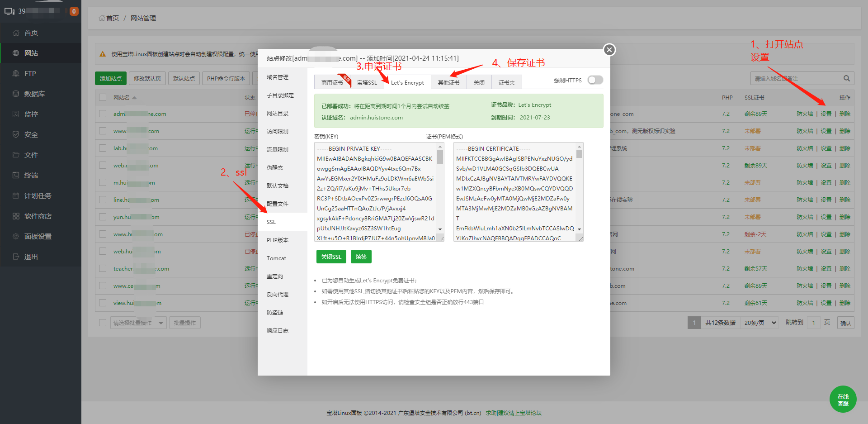Open the 在线客服 support bubble

click(843, 399)
